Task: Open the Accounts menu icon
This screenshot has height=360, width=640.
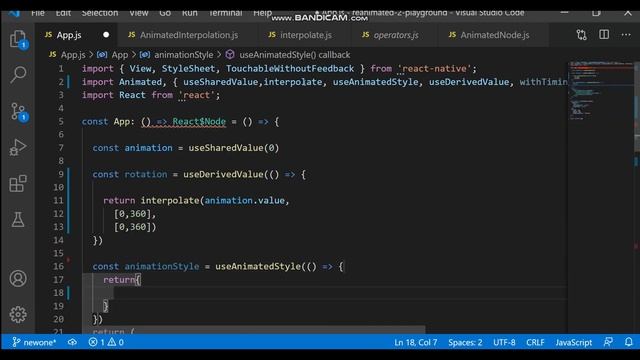Action: [18, 278]
